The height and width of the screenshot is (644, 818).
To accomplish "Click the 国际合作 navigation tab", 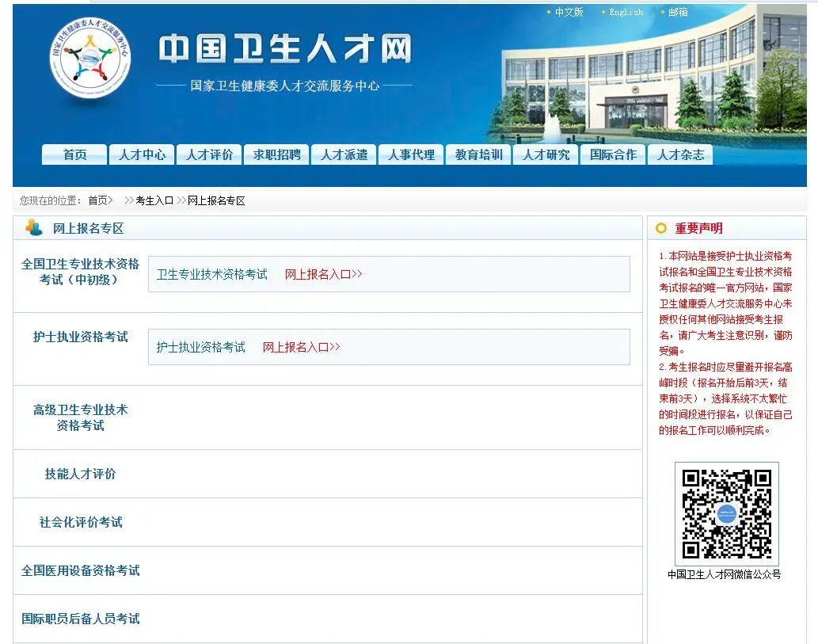I will pos(614,154).
